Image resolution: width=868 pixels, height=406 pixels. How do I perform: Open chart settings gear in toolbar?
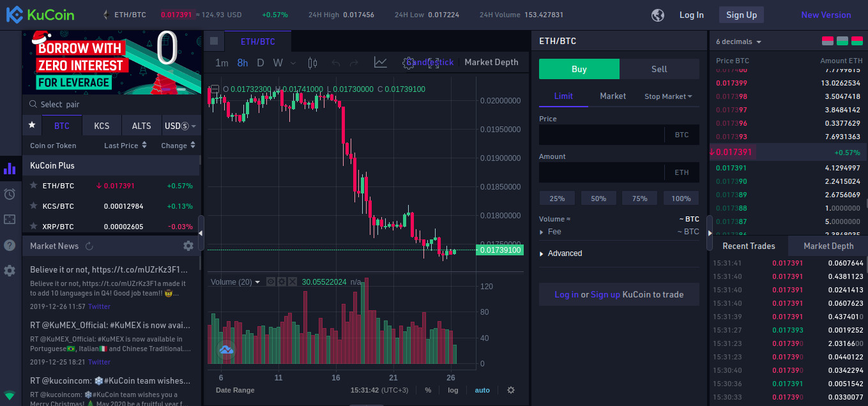(409, 63)
